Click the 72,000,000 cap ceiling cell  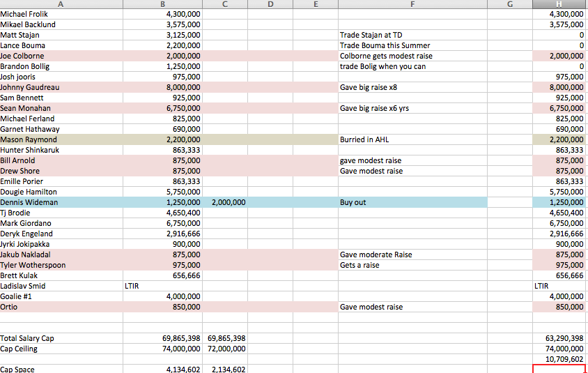tap(225, 349)
